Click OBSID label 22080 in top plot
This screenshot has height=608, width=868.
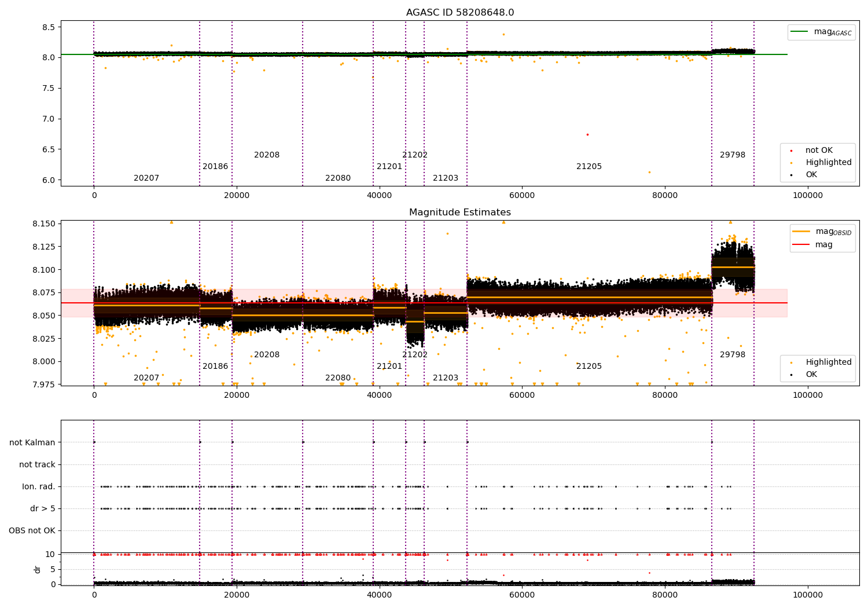pyautogui.click(x=338, y=178)
